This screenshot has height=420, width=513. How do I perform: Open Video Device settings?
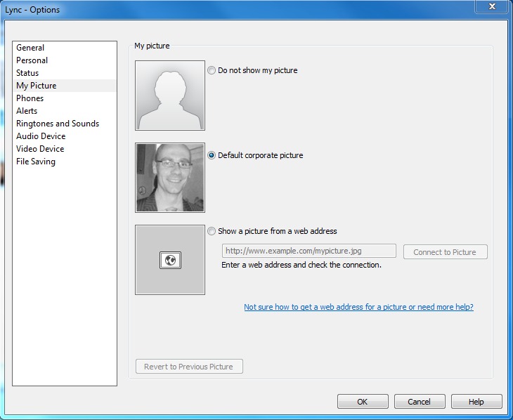point(65,149)
